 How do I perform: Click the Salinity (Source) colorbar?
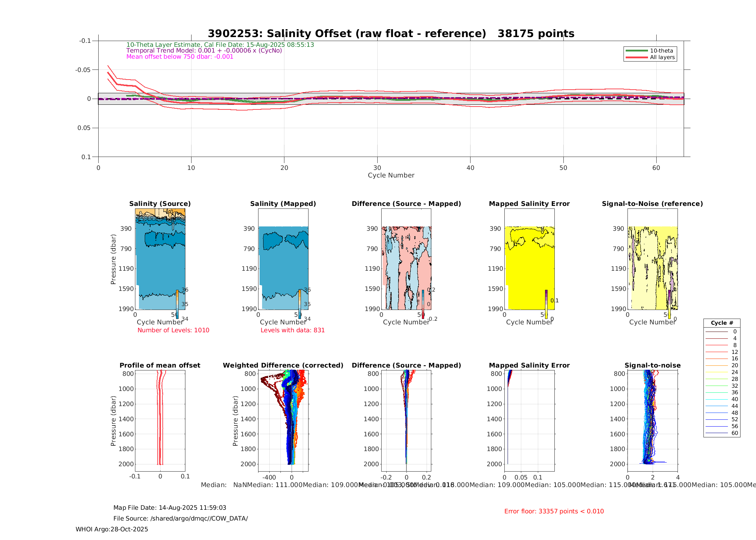(177, 304)
